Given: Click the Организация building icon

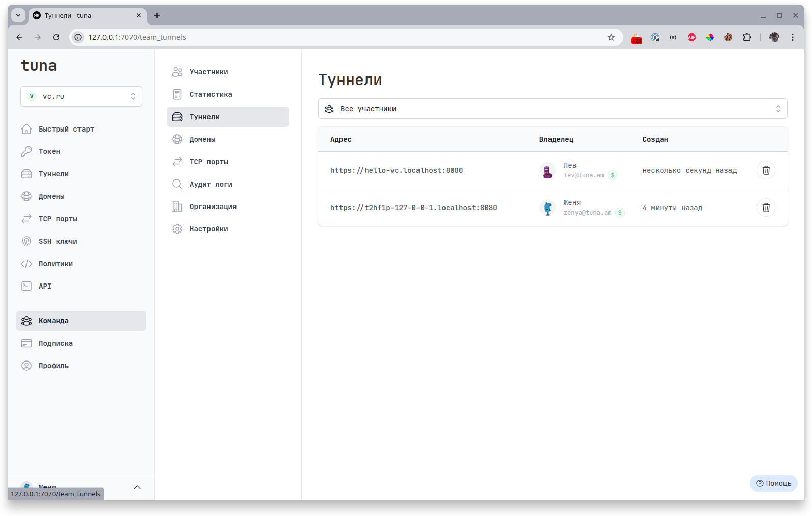Looking at the screenshot, I should tap(177, 207).
